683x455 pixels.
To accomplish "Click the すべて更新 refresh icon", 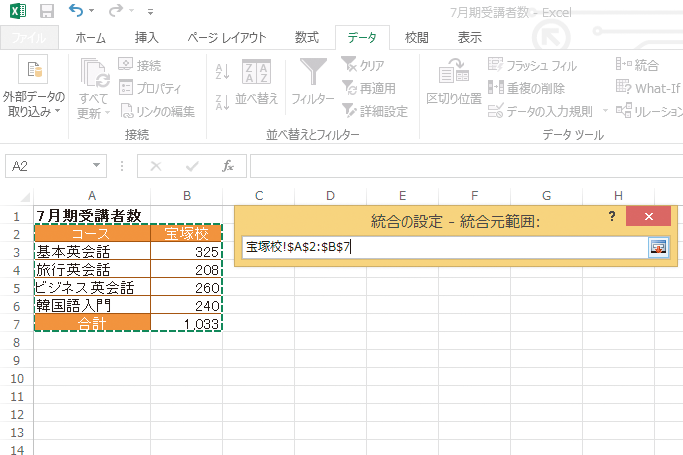I will click(94, 73).
